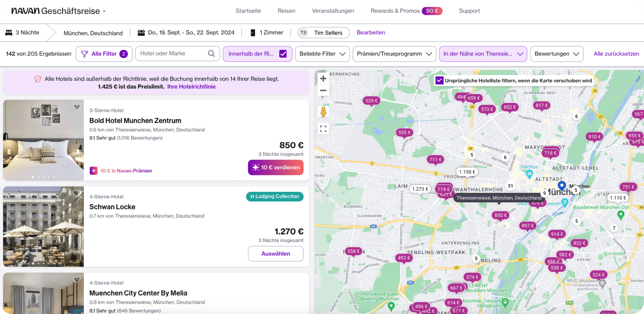Click the 529 € map price marker
Screen dimensions: 644x314
(371, 101)
